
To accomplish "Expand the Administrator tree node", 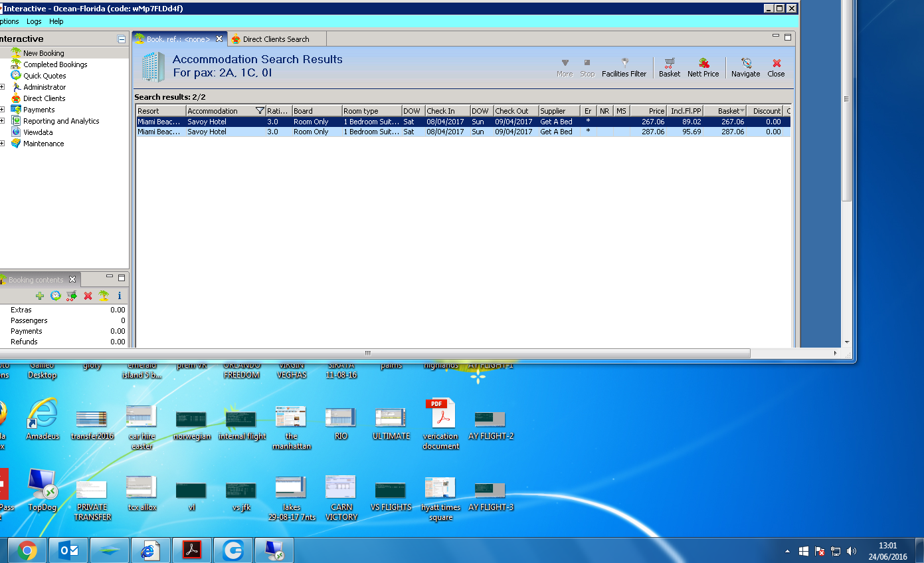I will (x=2, y=87).
